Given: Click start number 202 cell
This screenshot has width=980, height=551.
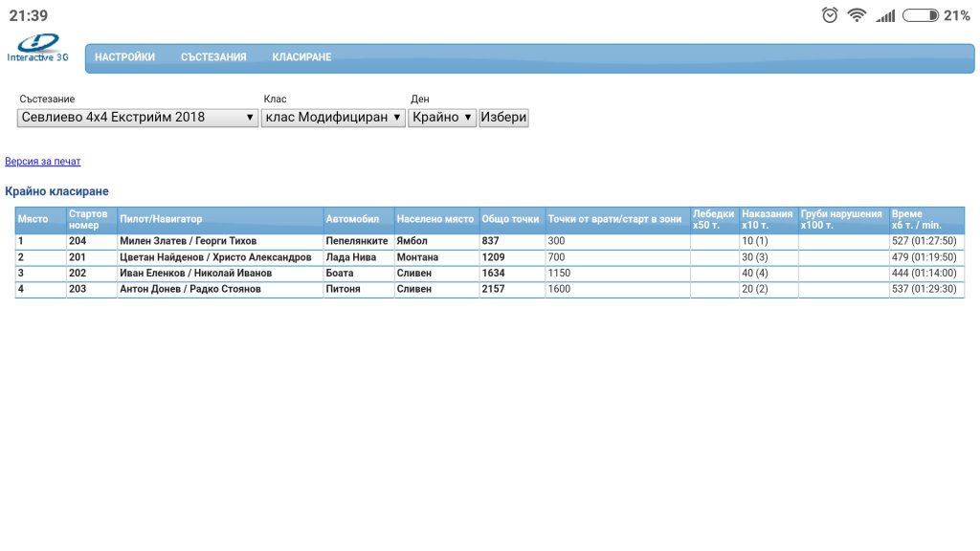Looking at the screenshot, I should point(91,273).
